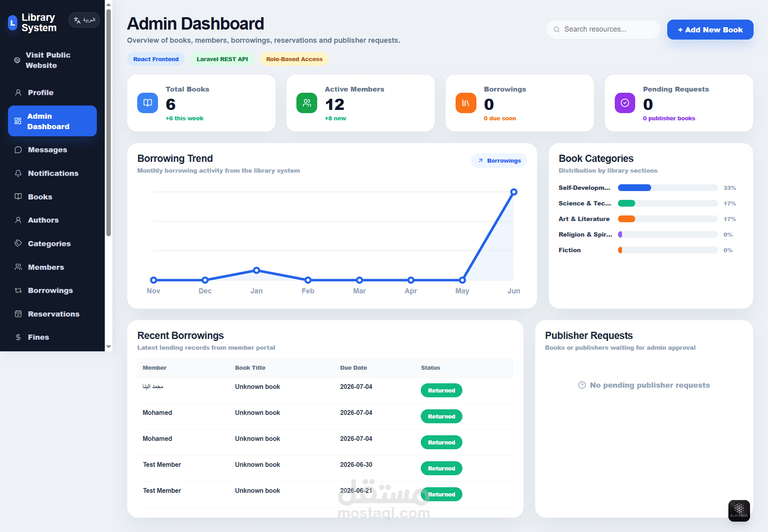Viewport: 768px width, 532px height.
Task: Open Categories from the sidebar
Action: pyautogui.click(x=52, y=243)
